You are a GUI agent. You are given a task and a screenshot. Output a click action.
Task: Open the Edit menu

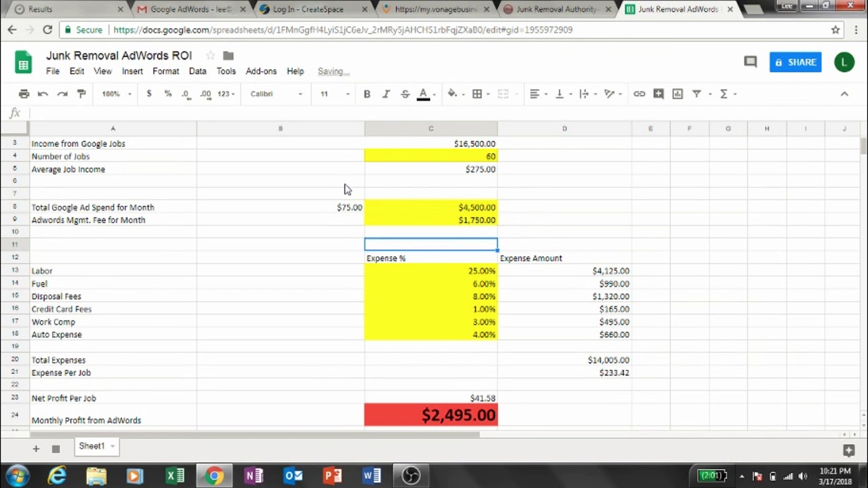tap(77, 71)
